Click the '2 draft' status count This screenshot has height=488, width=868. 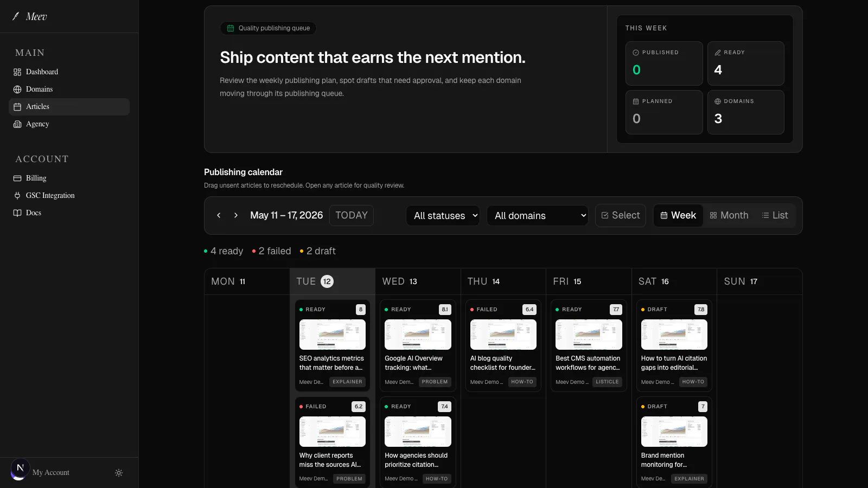(x=318, y=251)
